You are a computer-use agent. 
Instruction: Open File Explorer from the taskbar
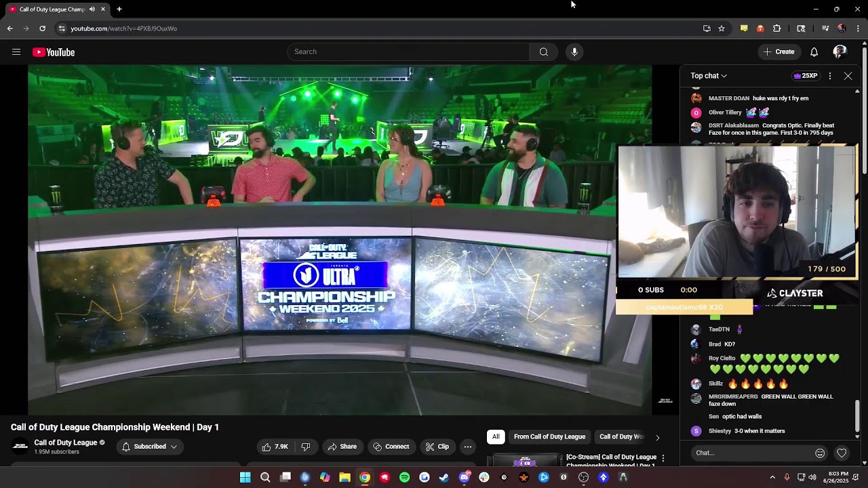[x=344, y=477]
